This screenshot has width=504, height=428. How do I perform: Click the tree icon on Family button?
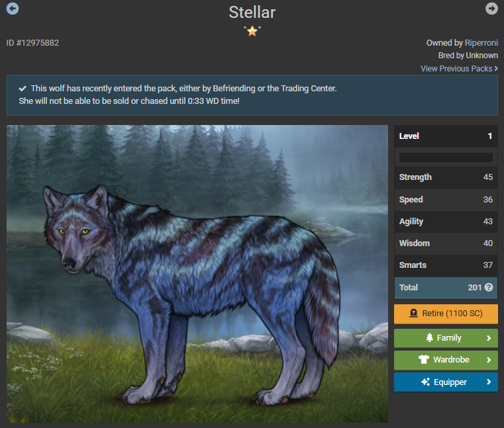pyautogui.click(x=429, y=338)
